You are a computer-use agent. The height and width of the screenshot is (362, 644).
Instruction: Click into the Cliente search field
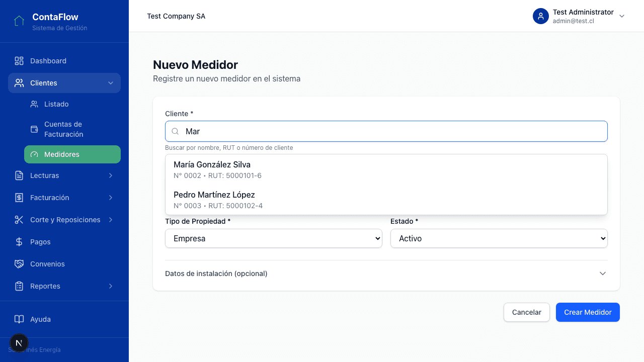(386, 131)
